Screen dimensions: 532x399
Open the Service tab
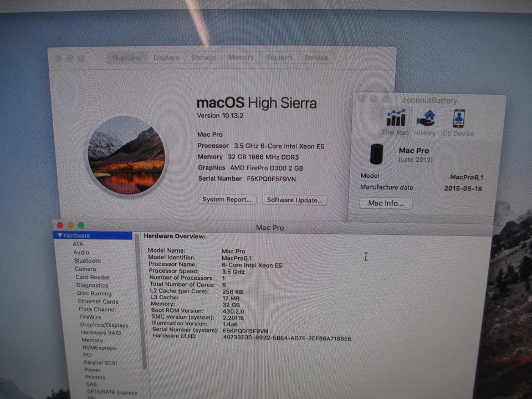[316, 57]
